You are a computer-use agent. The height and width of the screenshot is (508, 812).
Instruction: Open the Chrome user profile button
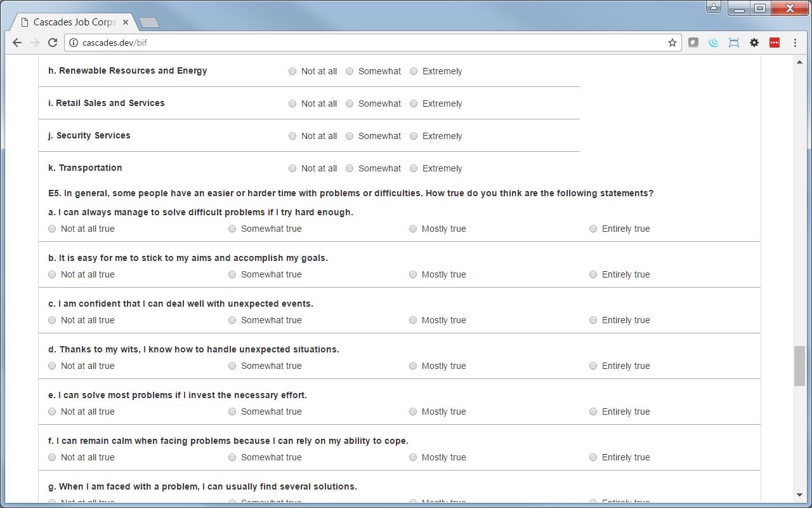[714, 7]
